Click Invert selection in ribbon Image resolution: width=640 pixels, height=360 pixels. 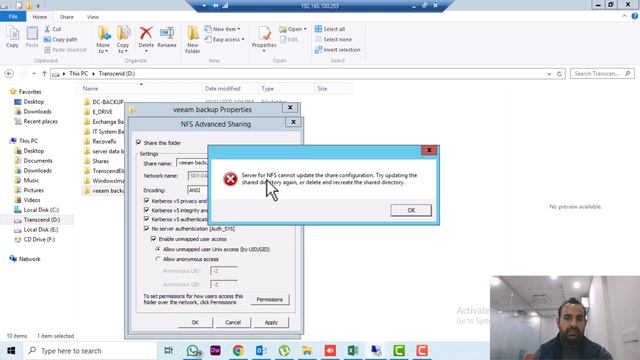coord(338,50)
